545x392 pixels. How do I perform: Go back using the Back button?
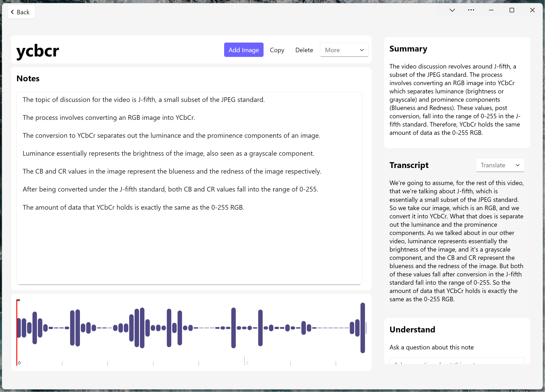click(21, 12)
